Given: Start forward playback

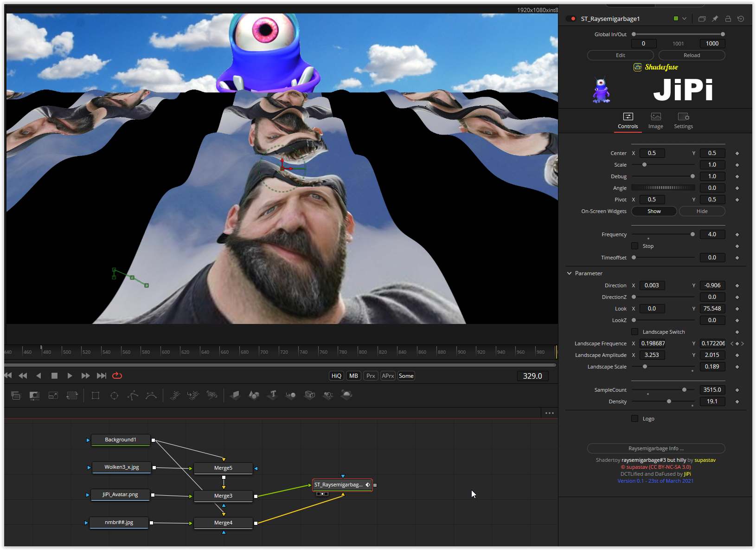Looking at the screenshot, I should coord(70,375).
